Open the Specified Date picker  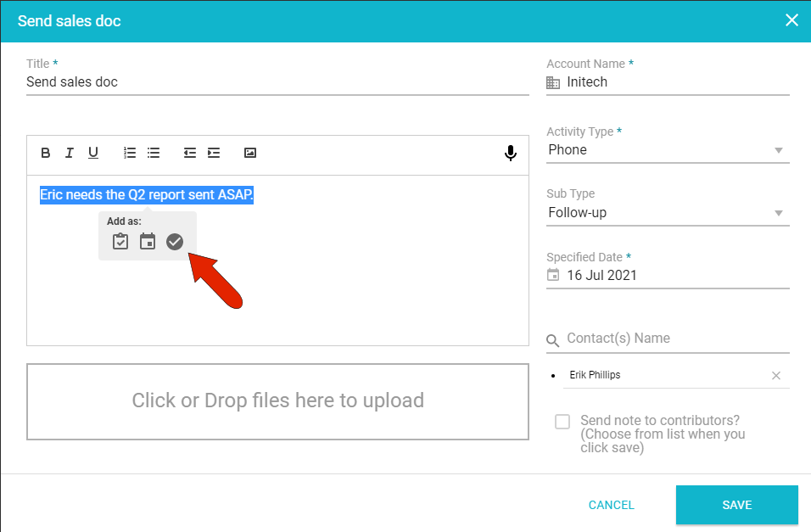668,275
